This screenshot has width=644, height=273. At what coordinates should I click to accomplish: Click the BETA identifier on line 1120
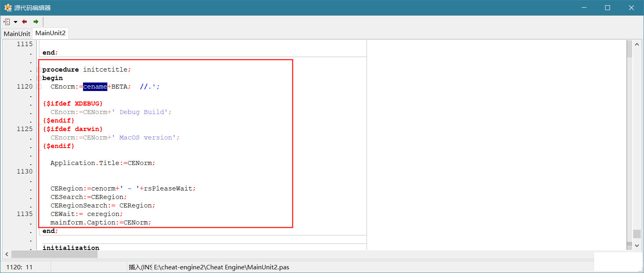(x=119, y=87)
